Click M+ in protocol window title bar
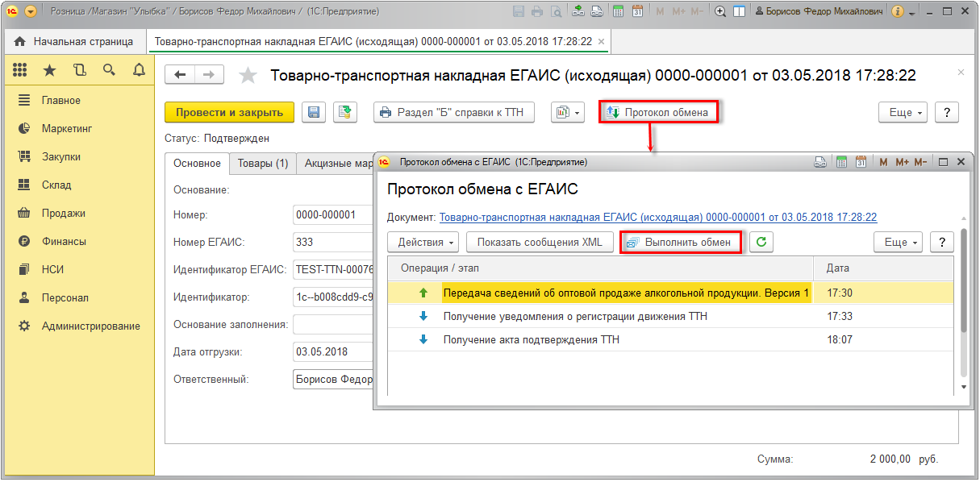This screenshot has height=482, width=980. click(902, 162)
